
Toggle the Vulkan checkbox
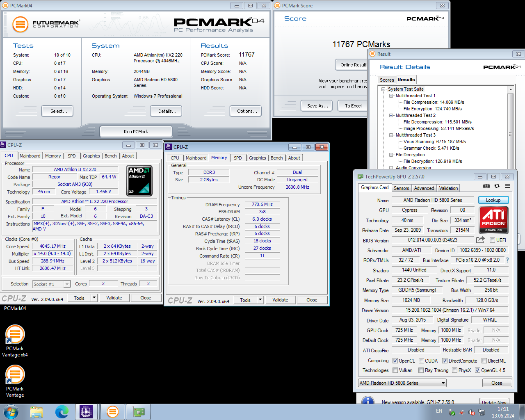click(x=395, y=370)
